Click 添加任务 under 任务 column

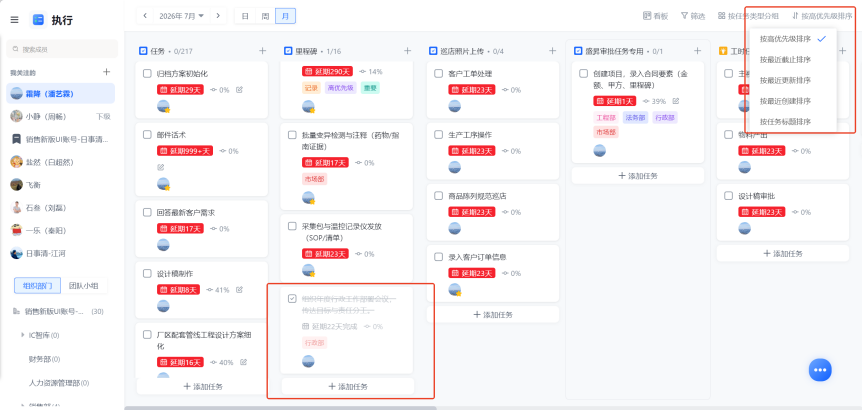point(202,386)
